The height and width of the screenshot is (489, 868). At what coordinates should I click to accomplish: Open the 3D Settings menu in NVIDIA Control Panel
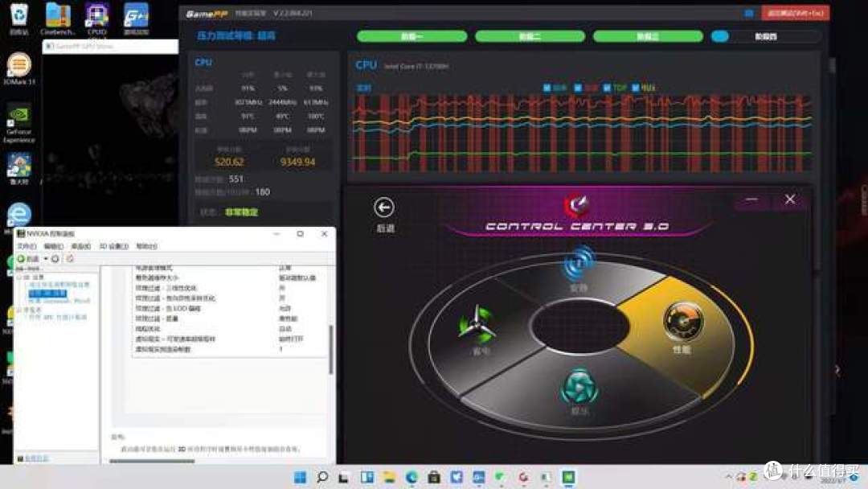113,246
